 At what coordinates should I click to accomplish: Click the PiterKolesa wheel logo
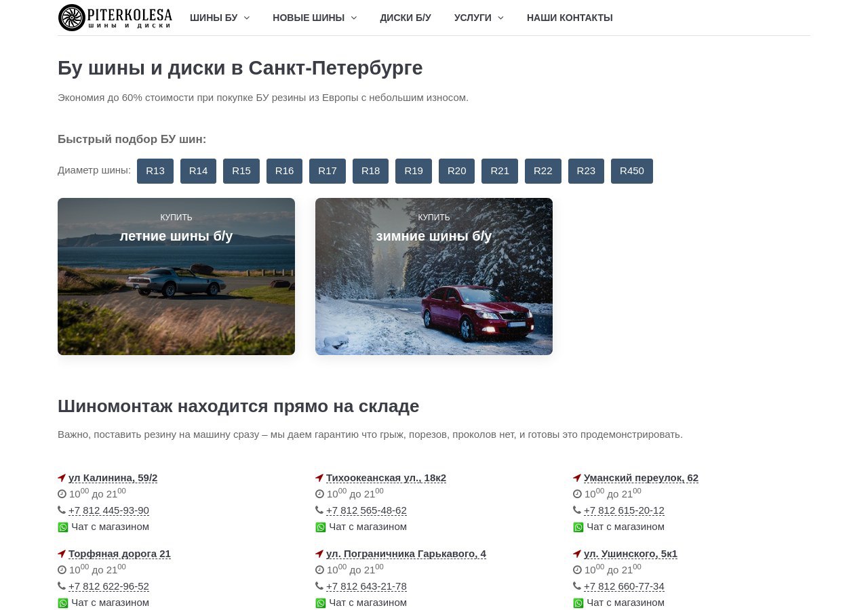115,18
